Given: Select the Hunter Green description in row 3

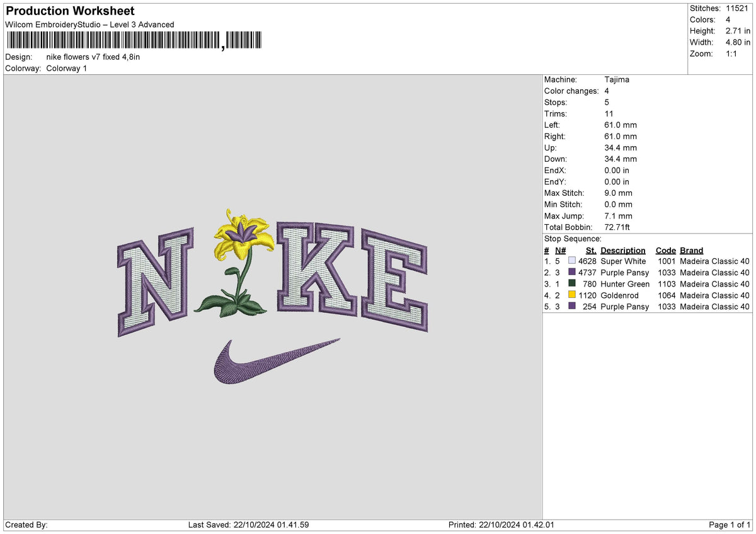Looking at the screenshot, I should [625, 284].
